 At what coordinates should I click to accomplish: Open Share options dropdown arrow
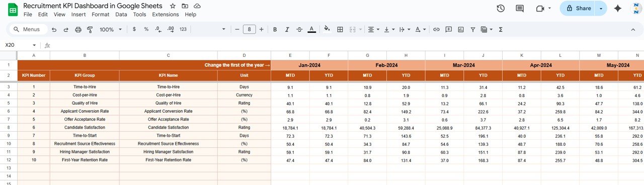tap(601, 9)
